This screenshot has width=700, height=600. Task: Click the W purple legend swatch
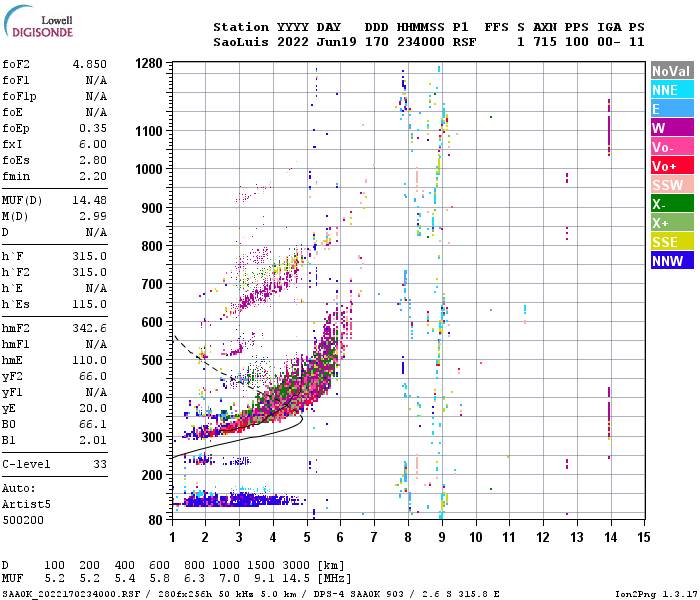(x=672, y=128)
